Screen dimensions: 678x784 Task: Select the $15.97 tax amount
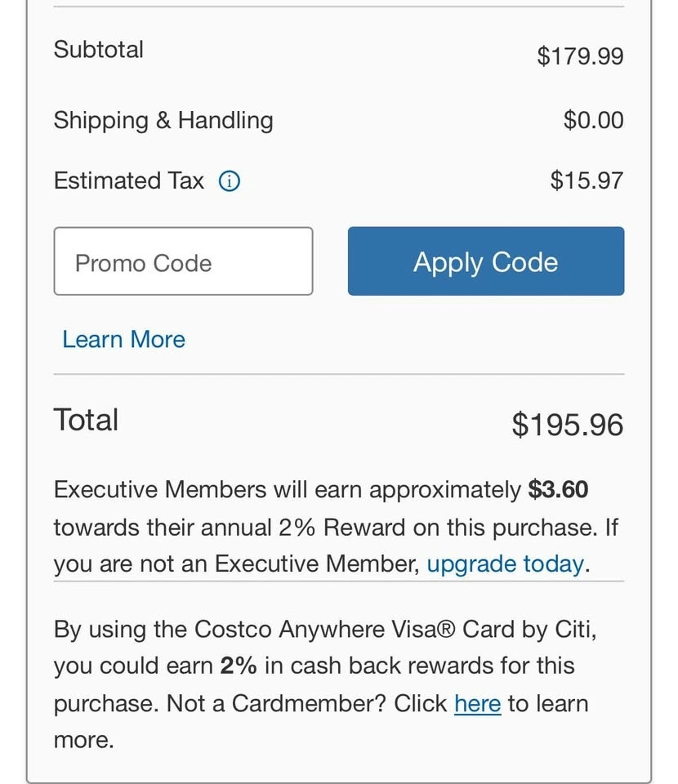pyautogui.click(x=587, y=180)
